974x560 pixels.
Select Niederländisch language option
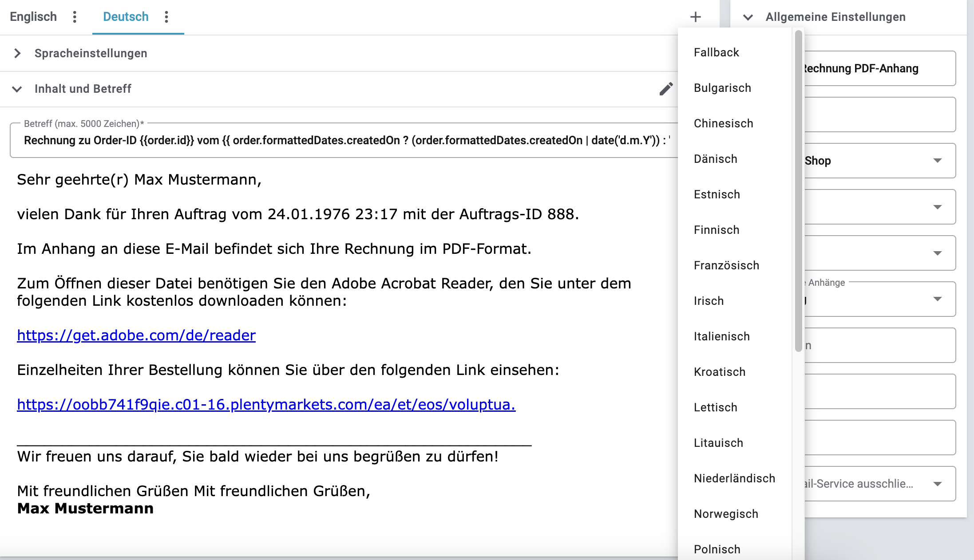click(734, 478)
